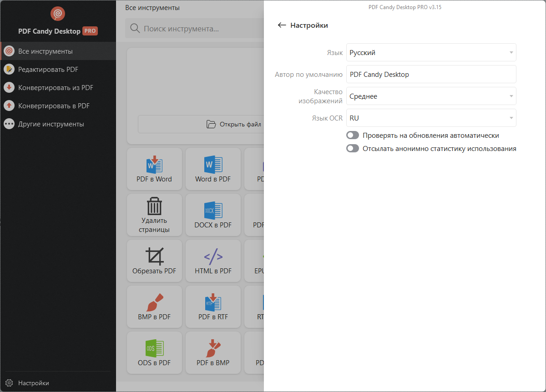Open the Язык OCR dropdown showing RU
This screenshot has width=546, height=392.
431,118
